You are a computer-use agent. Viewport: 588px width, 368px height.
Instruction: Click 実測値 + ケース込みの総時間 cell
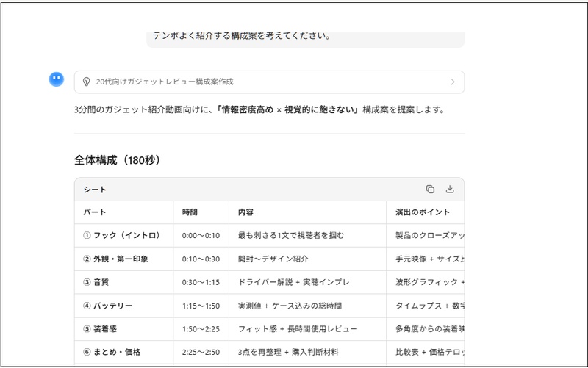307,306
